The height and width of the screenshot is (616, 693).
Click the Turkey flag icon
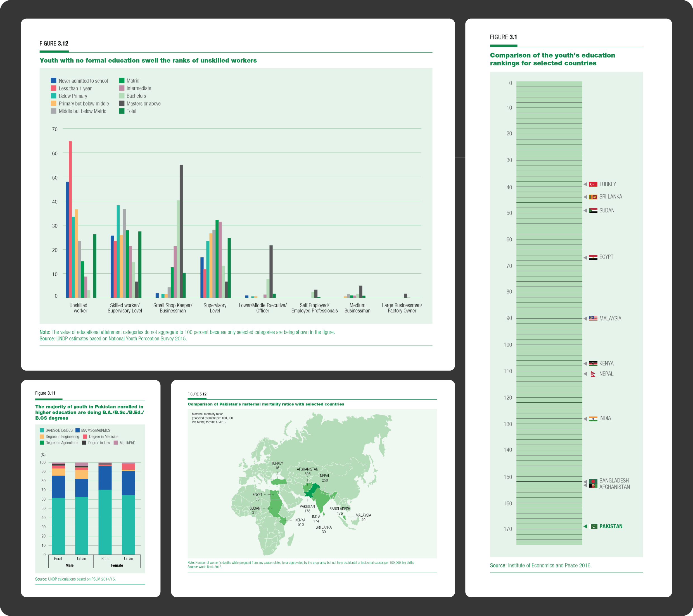point(593,184)
